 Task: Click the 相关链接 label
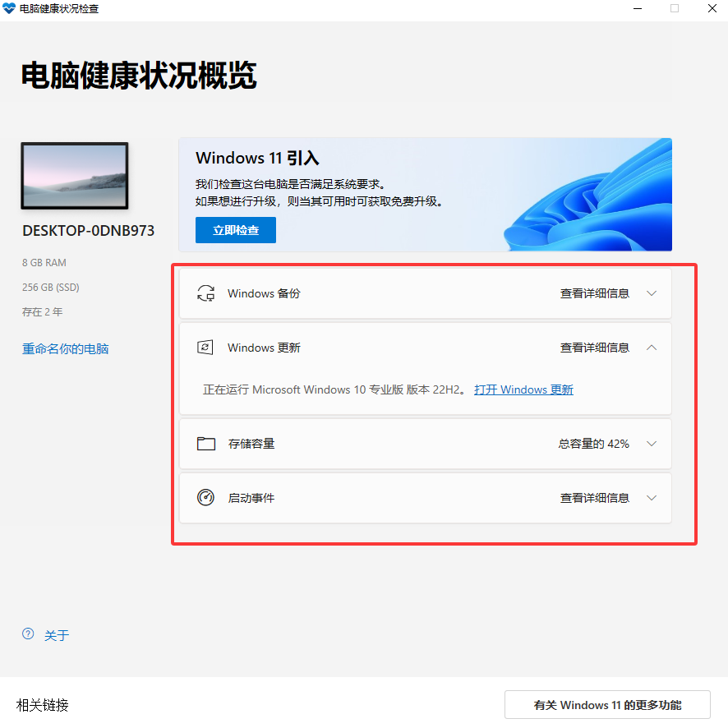[x=42, y=705]
